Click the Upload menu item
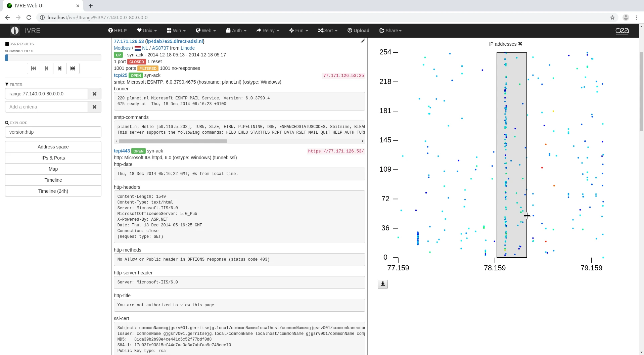This screenshot has width=644, height=355. point(358,31)
